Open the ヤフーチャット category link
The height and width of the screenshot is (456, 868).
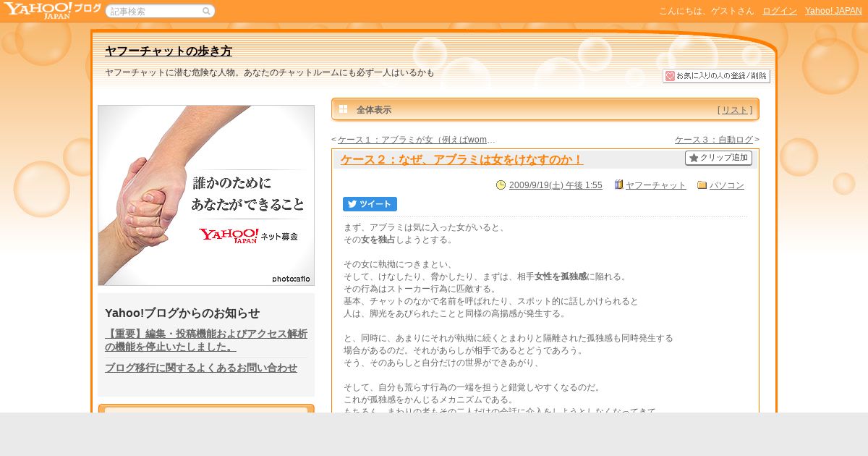656,185
